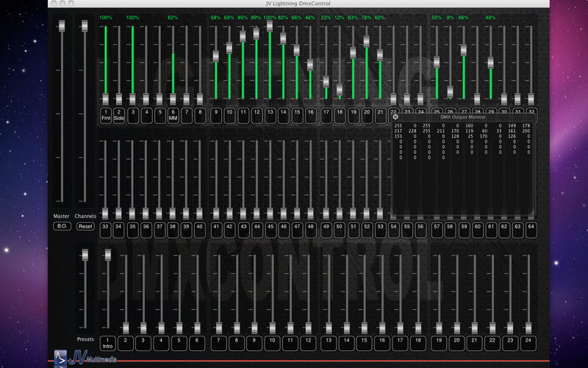Viewport: 588px width, 368px height.
Task: Select channel 40 button
Action: point(199,230)
